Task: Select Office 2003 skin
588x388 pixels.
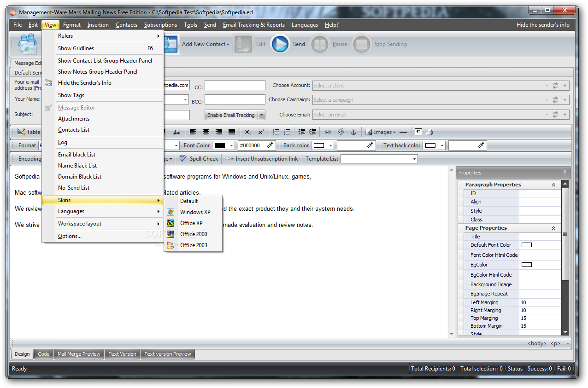Action: tap(193, 245)
